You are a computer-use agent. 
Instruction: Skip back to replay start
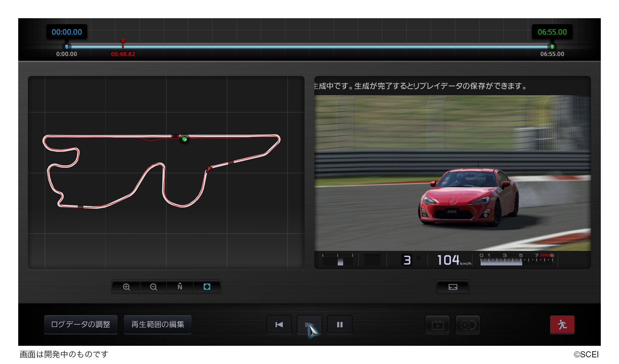coord(279,325)
